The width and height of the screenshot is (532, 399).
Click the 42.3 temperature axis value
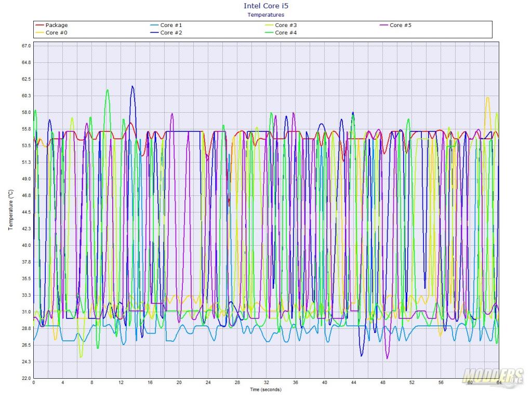[x=26, y=229]
